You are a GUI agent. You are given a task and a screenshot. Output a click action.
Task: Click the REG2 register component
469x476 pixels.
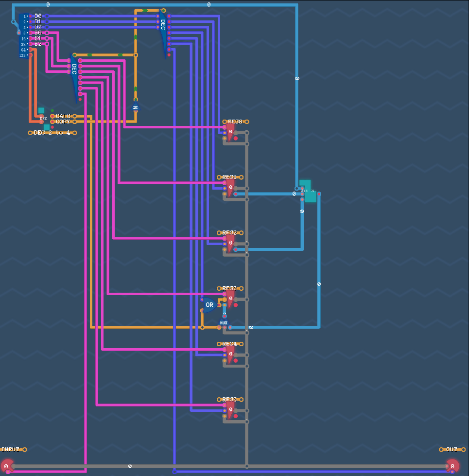230,243
